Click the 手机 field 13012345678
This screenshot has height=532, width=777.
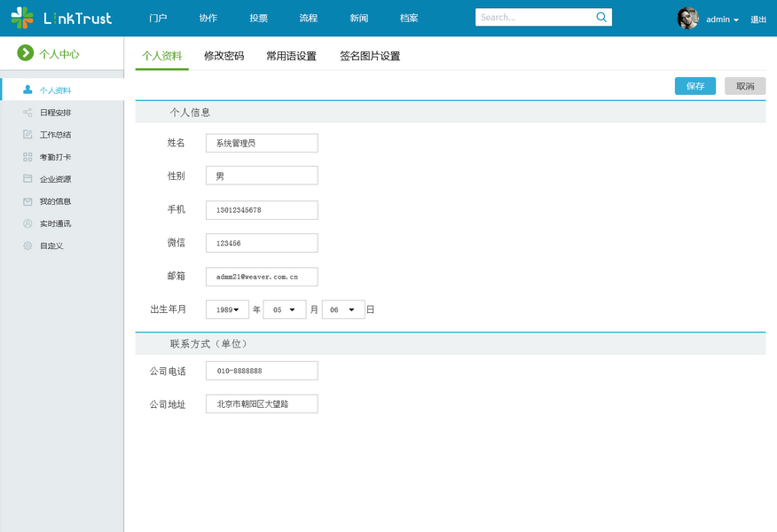coord(263,210)
